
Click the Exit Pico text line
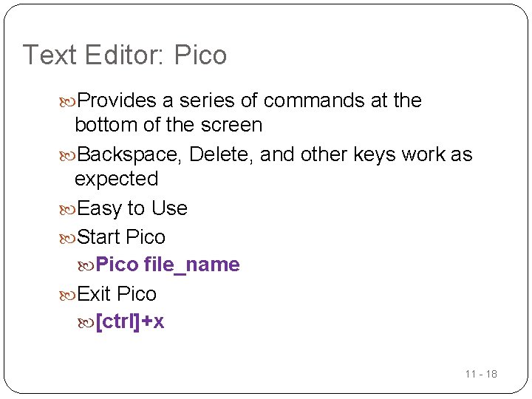pyautogui.click(x=117, y=293)
